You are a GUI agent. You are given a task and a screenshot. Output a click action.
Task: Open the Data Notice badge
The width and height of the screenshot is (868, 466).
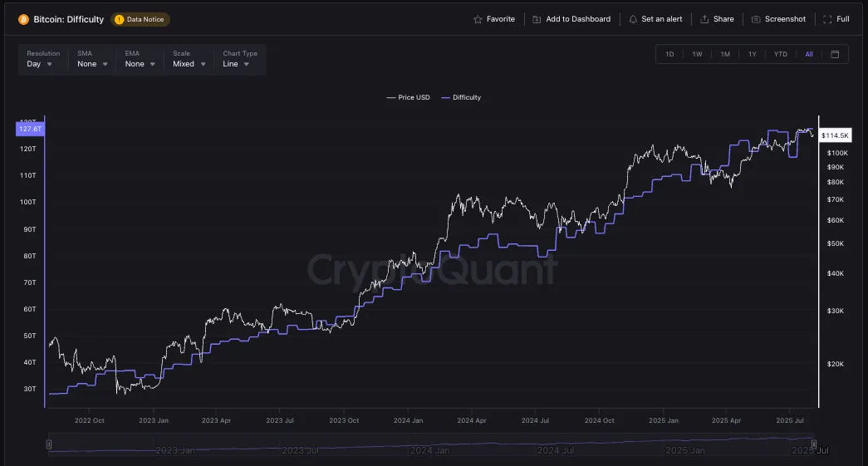[140, 19]
